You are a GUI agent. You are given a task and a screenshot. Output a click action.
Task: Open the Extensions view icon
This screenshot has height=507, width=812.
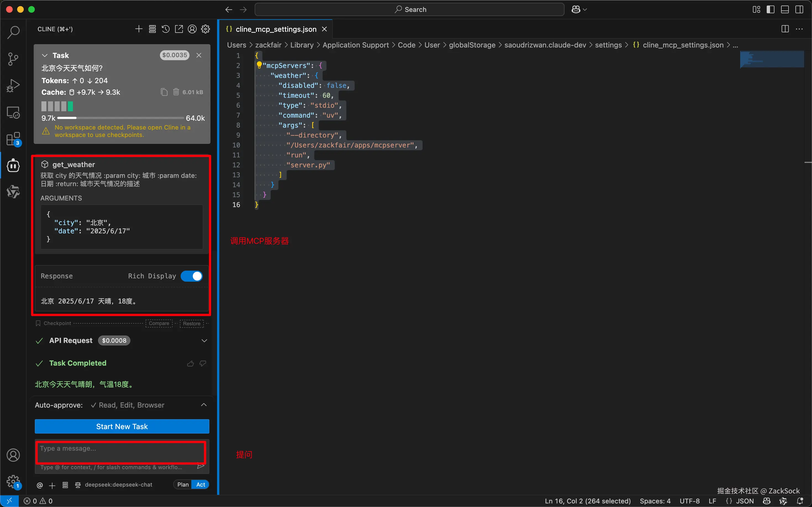pyautogui.click(x=14, y=139)
